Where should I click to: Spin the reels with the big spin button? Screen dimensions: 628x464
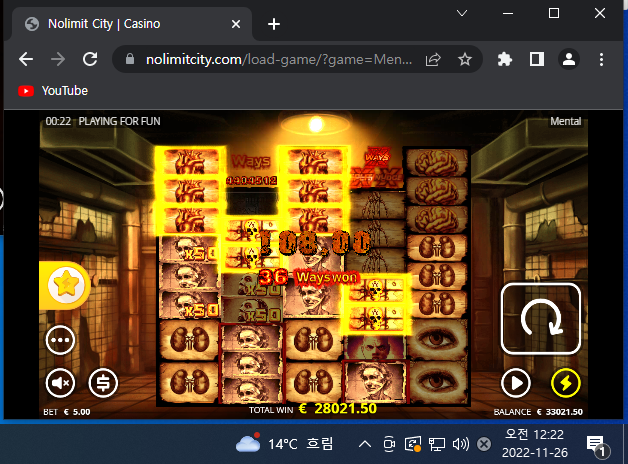click(541, 319)
